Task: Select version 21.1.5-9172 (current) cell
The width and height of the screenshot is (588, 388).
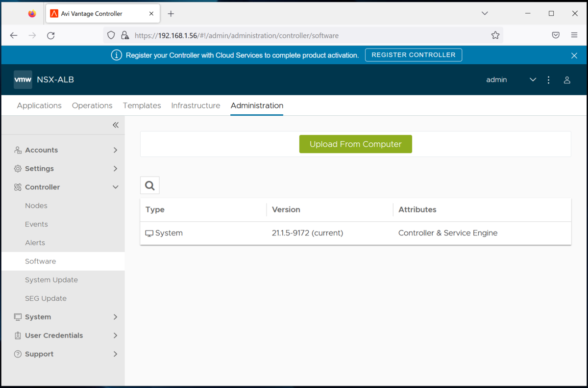Action: click(307, 233)
